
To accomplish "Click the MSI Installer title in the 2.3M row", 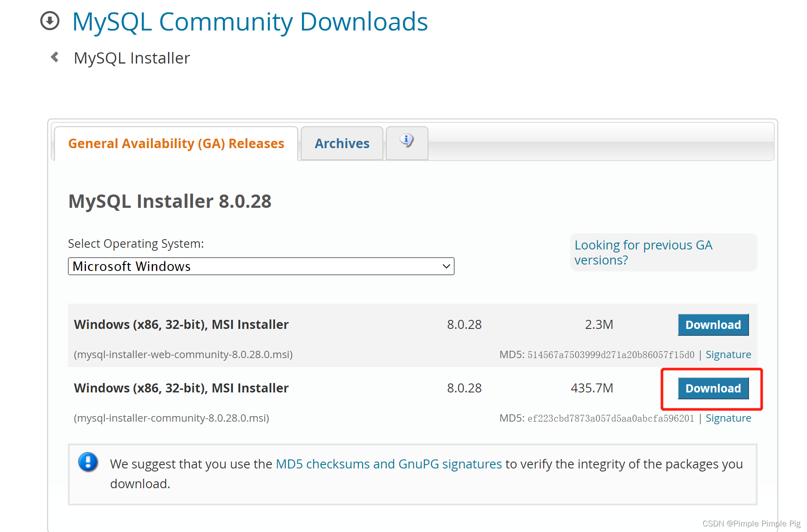I will (181, 325).
